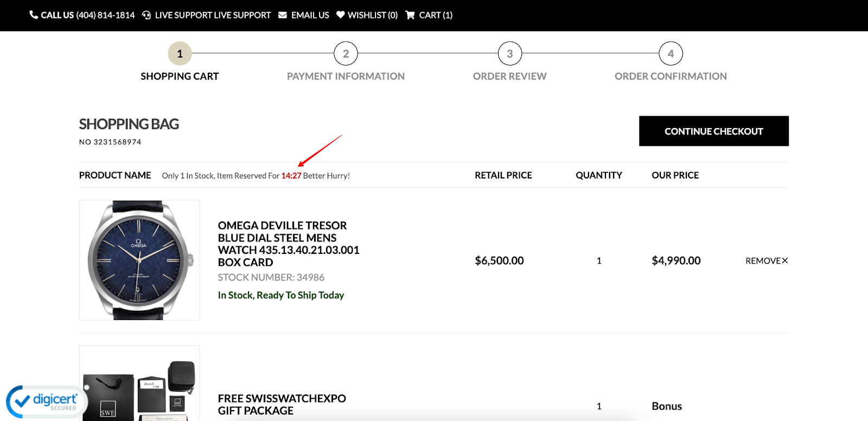The image size is (868, 421).
Task: Click the headset Live Support icon
Action: click(146, 15)
